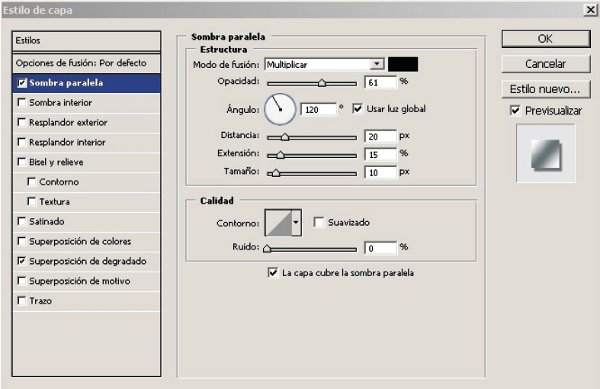
Task: Enable the Suavizado checkbox
Action: click(318, 222)
